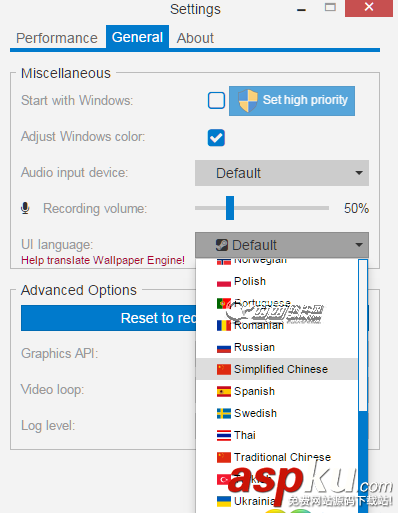Open the Help translate Wallpaper Engine link
The width and height of the screenshot is (398, 513).
pos(103,260)
